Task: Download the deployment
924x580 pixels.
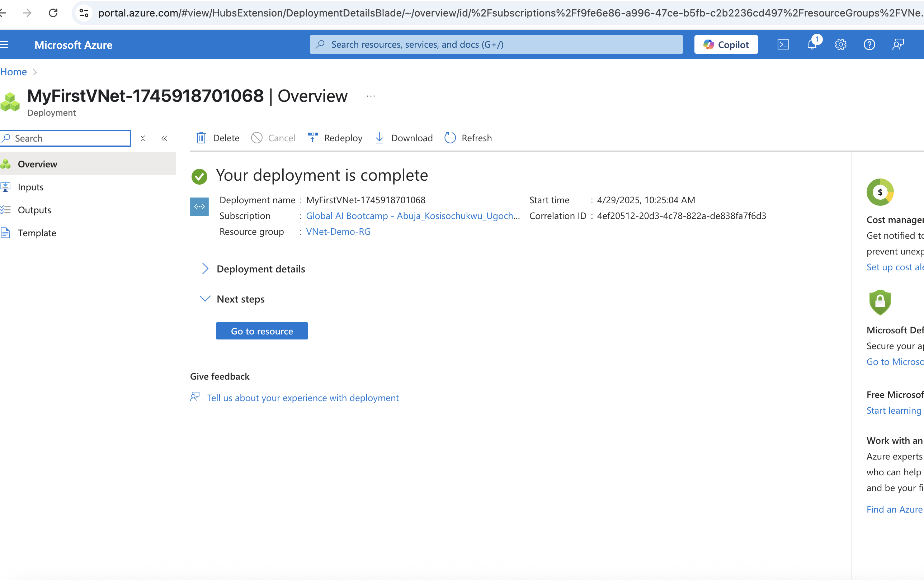Action: (x=403, y=138)
